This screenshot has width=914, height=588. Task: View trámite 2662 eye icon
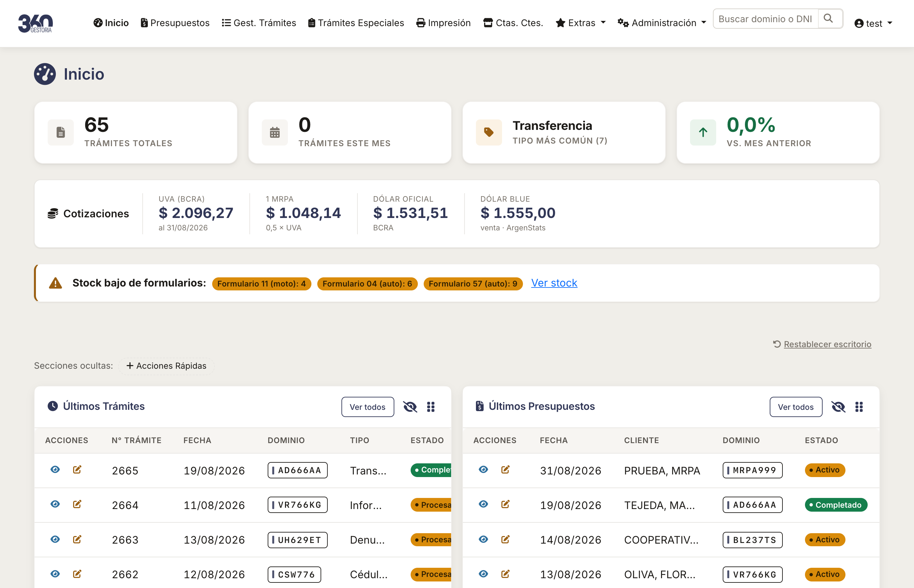(55, 574)
